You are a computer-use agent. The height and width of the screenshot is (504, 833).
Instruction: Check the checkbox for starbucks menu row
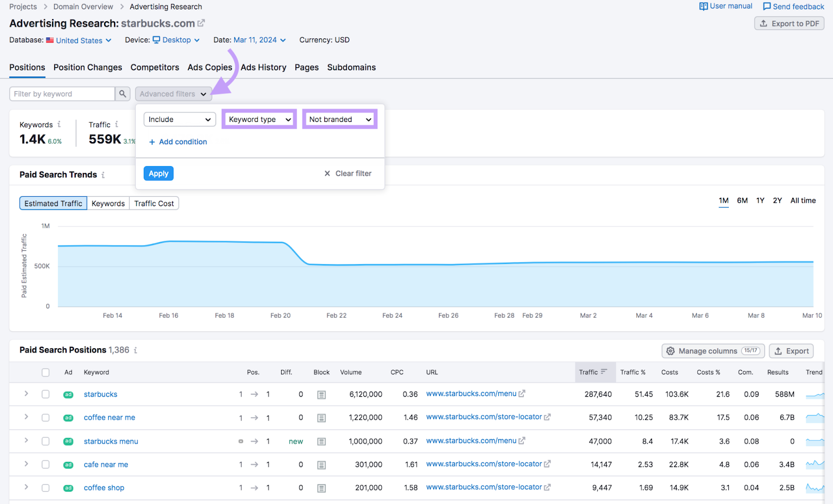pos(45,441)
